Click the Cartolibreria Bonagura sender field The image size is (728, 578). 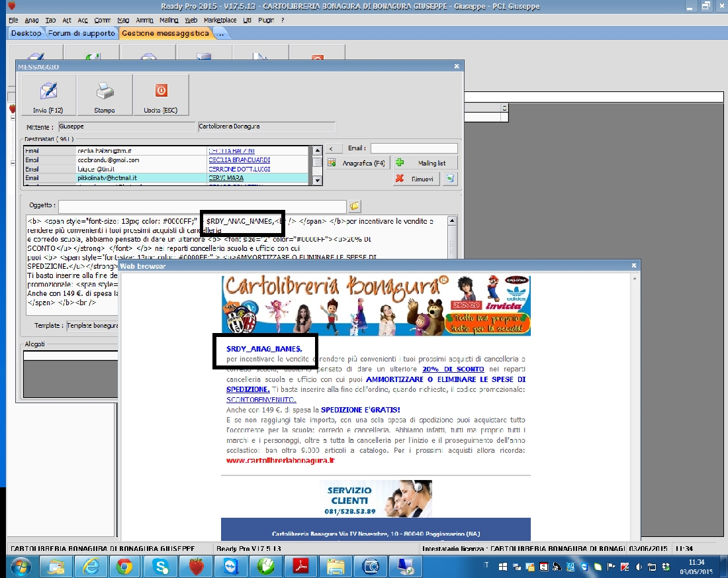[x=267, y=126]
